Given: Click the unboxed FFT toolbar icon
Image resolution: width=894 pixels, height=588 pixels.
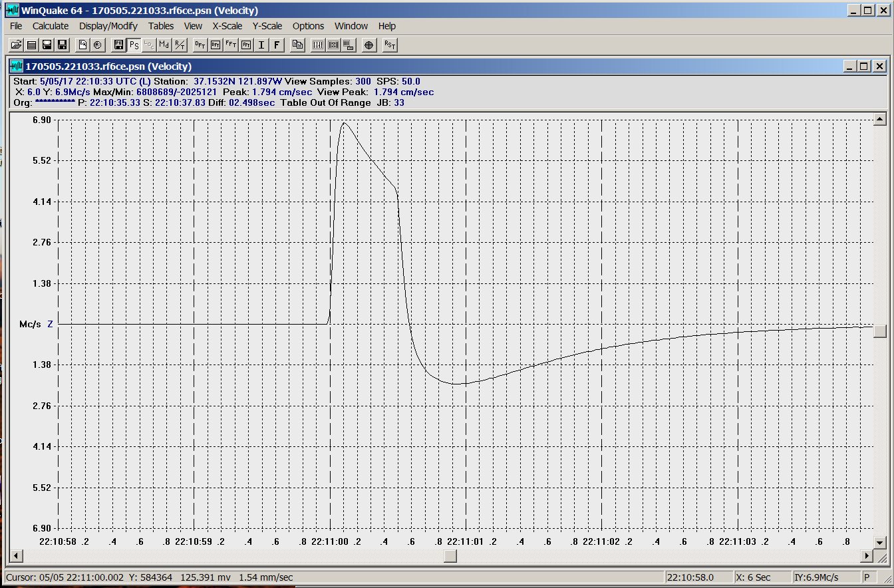Looking at the screenshot, I should tap(230, 45).
